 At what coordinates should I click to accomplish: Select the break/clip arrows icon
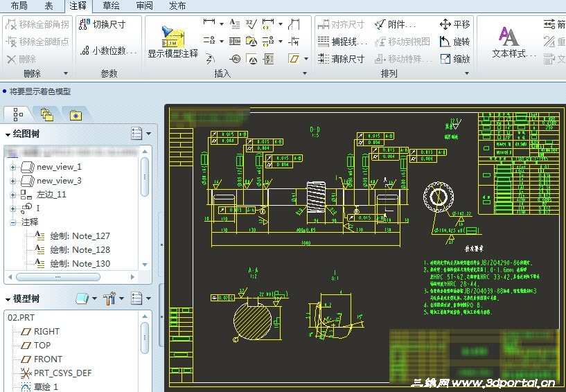tap(294, 41)
